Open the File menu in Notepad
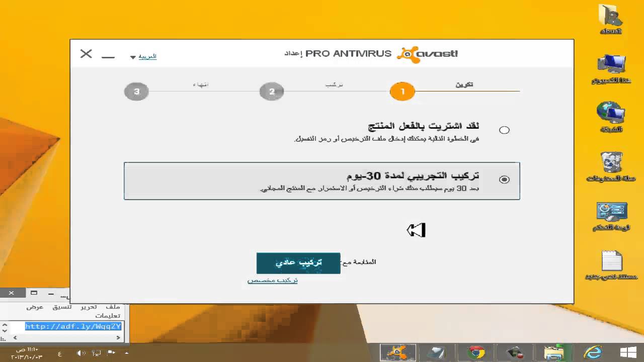644x362 pixels. 113,307
